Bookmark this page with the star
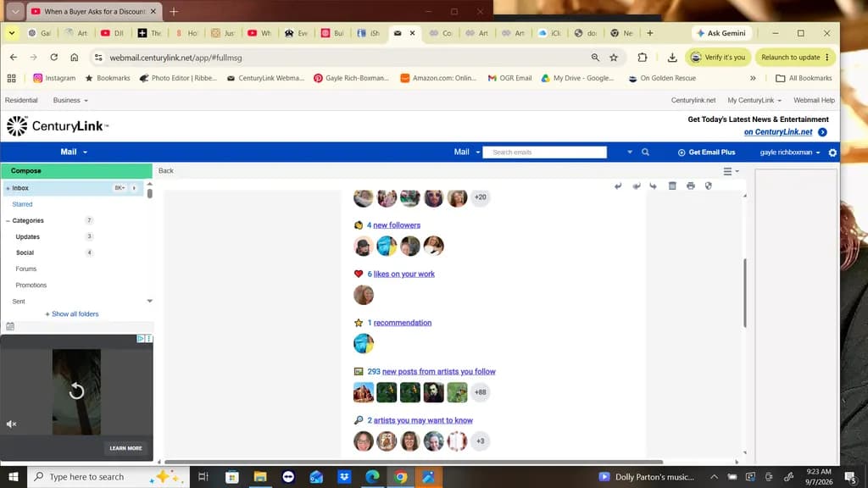The width and height of the screenshot is (868, 488). click(614, 58)
